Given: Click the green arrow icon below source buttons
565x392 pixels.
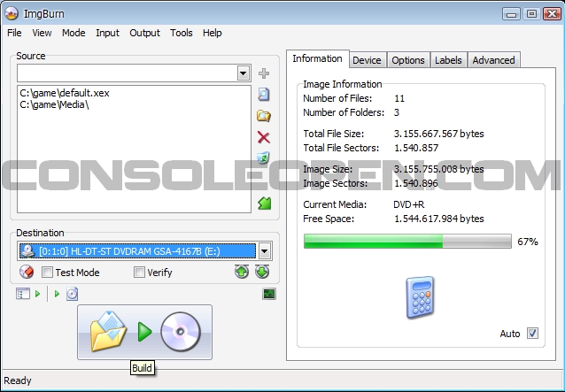Looking at the screenshot, I should tap(265, 204).
